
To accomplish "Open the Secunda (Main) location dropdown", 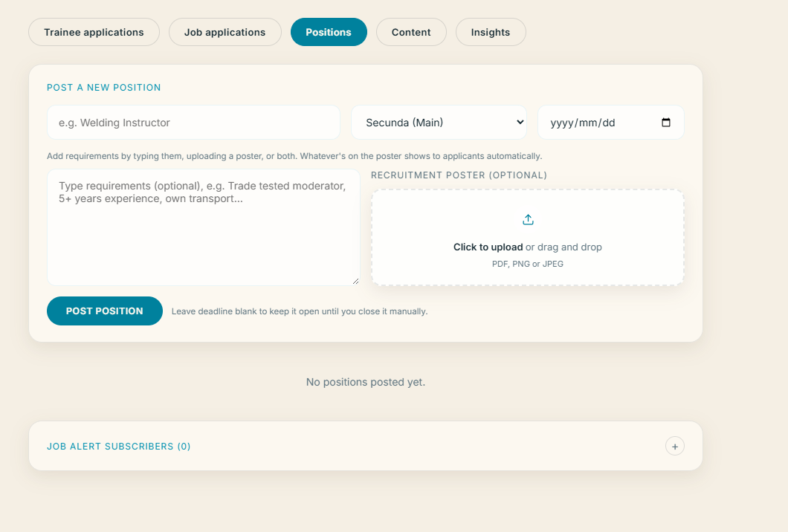I will [439, 123].
